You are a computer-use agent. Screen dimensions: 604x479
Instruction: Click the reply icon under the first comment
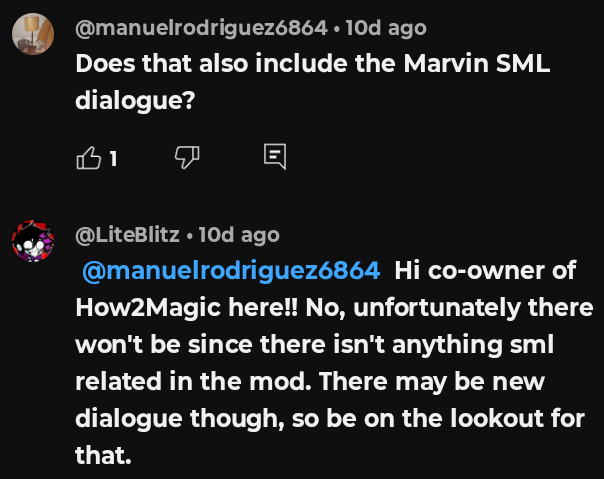(x=275, y=156)
